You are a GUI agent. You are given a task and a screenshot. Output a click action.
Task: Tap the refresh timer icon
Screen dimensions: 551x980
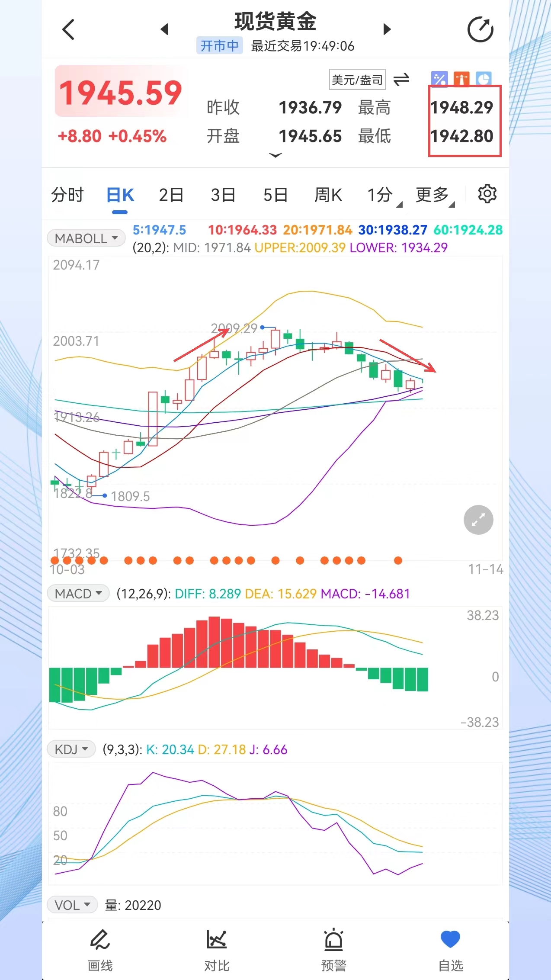481,29
